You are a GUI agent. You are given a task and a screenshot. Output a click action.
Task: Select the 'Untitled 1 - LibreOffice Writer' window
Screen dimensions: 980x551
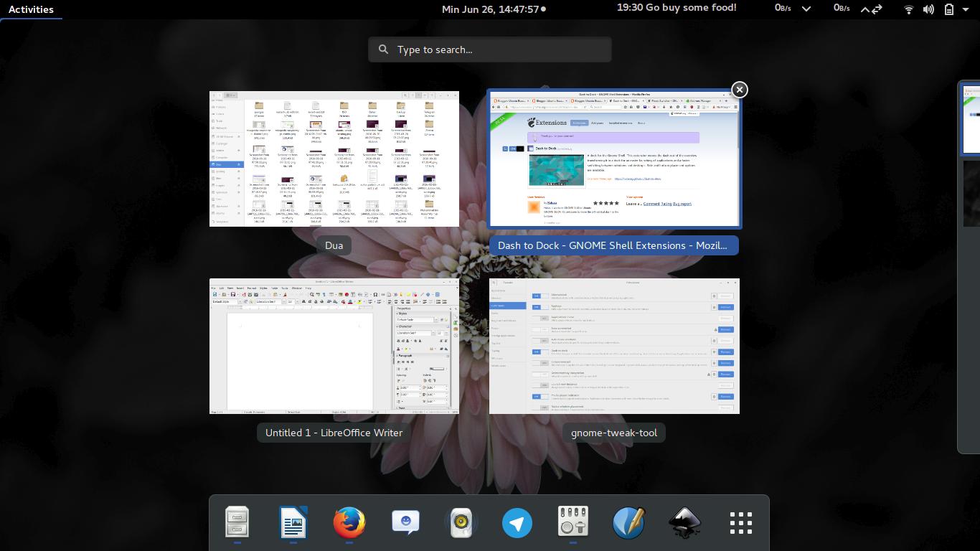pyautogui.click(x=334, y=346)
